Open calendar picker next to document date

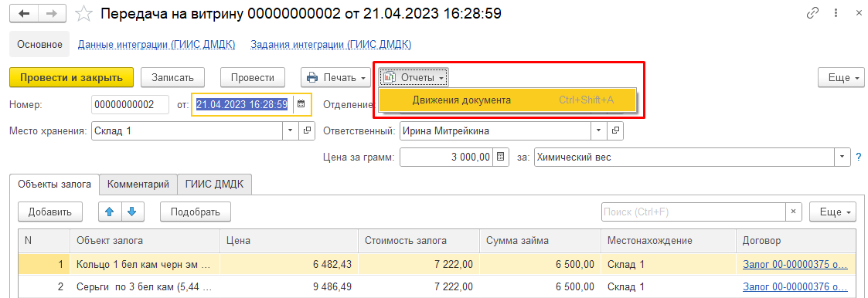[x=301, y=104]
